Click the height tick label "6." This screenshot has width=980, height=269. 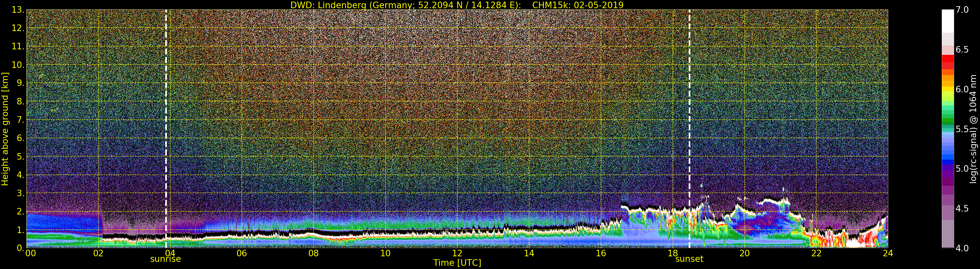(21, 138)
